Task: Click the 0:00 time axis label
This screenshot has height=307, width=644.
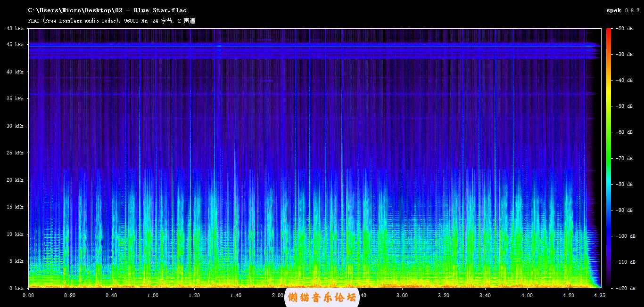Action: tap(28, 295)
